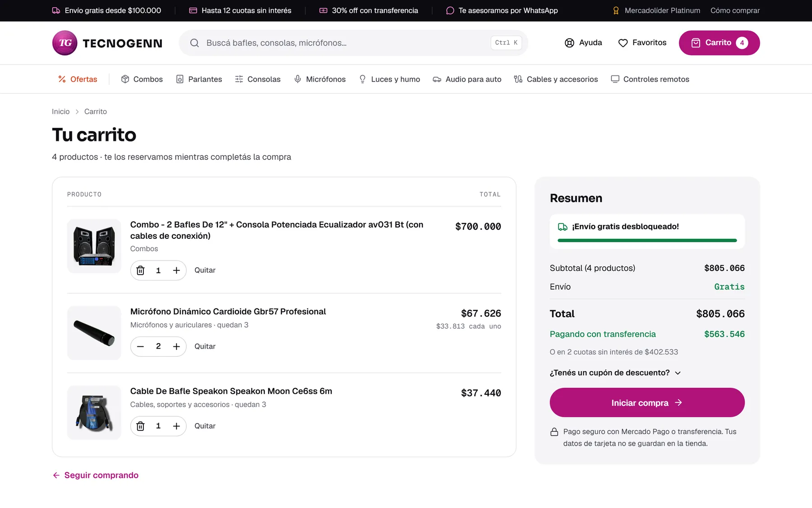
Task: Click the transferencia banknote icon
Action: tap(323, 10)
